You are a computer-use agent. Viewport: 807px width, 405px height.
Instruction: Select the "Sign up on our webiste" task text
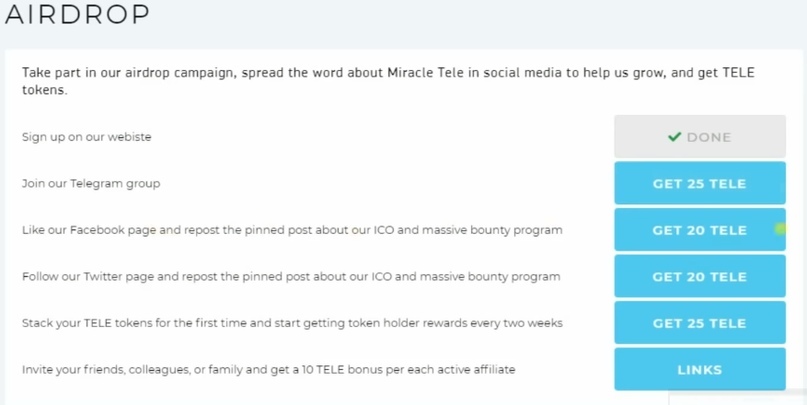tap(87, 137)
